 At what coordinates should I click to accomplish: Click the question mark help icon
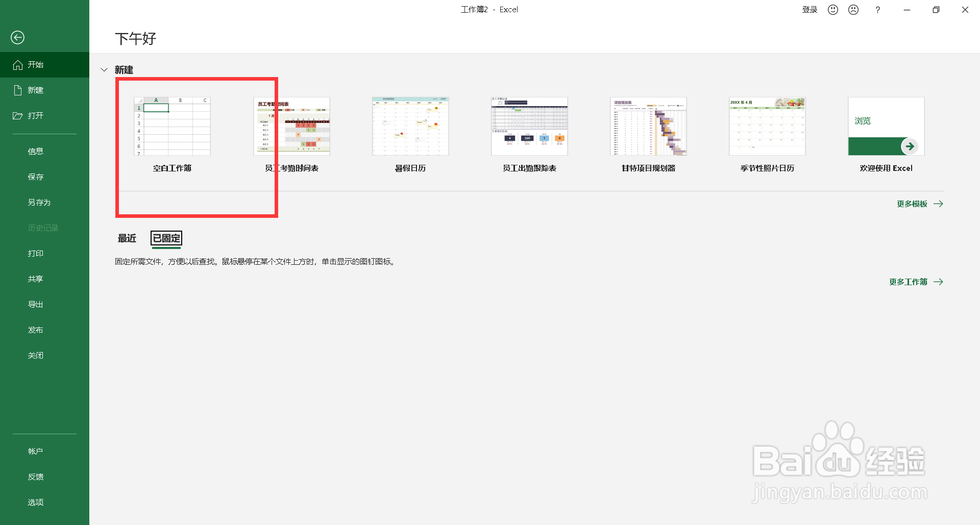tap(877, 10)
